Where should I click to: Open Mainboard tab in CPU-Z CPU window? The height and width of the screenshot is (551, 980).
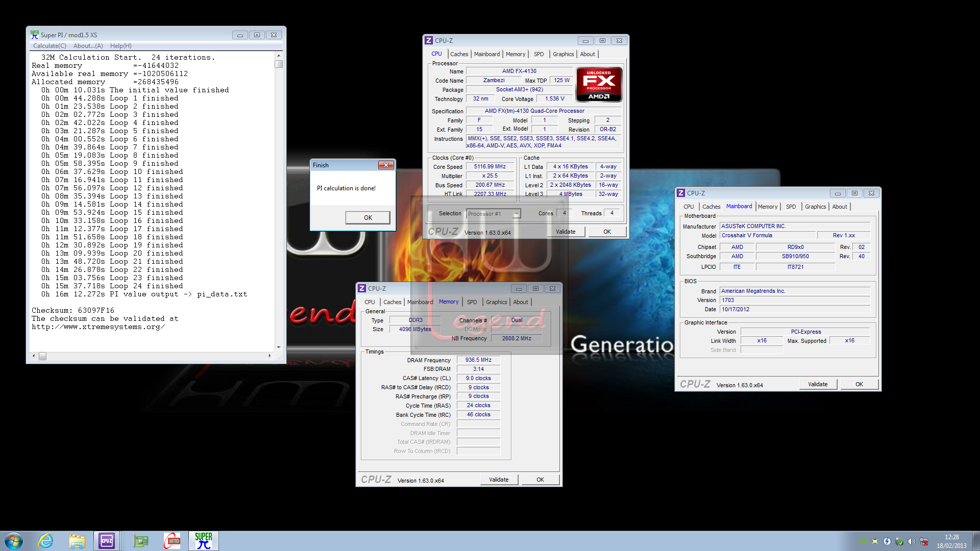tap(487, 54)
